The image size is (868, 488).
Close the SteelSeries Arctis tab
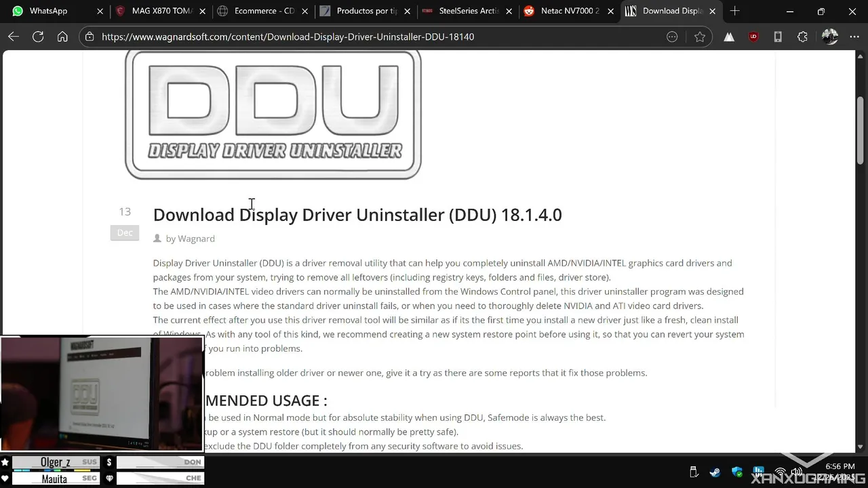tap(509, 11)
